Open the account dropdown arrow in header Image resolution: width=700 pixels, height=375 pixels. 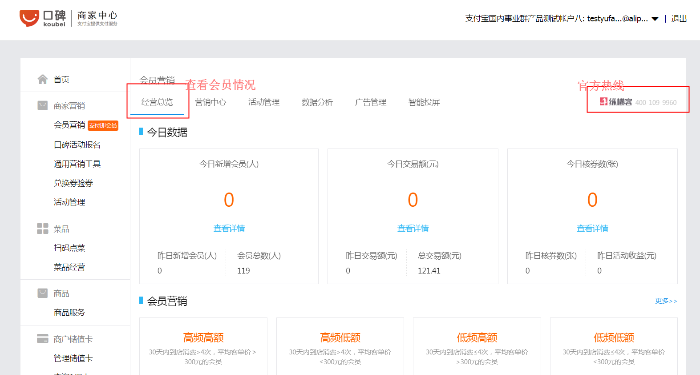point(655,19)
